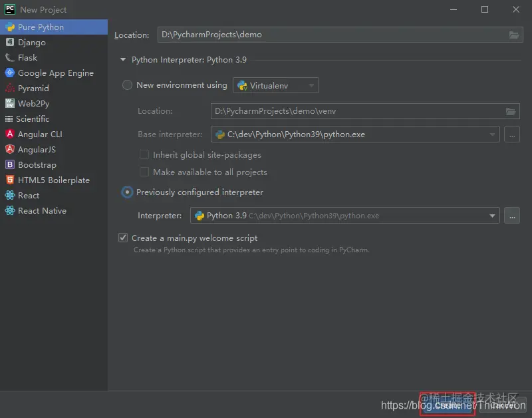Click the Angular CLI red icon
The width and height of the screenshot is (532, 418).
click(10, 134)
